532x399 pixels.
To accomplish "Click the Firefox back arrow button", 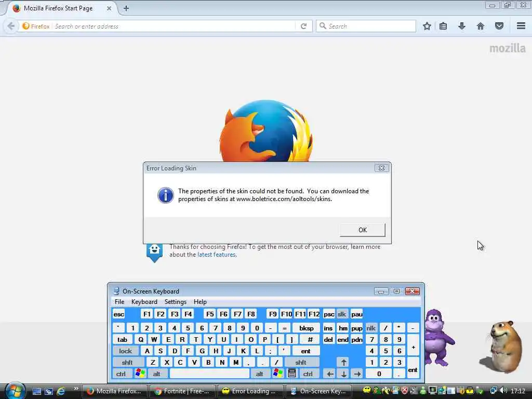I will pos(11,26).
